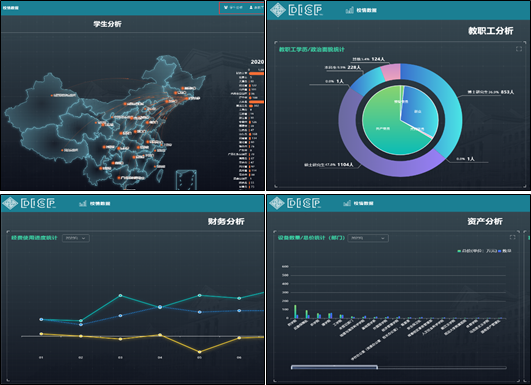Image resolution: width=531 pixels, height=385 pixels.
Task: Maximize the equipment statistics chart in the asset panel
Action: 512,237
